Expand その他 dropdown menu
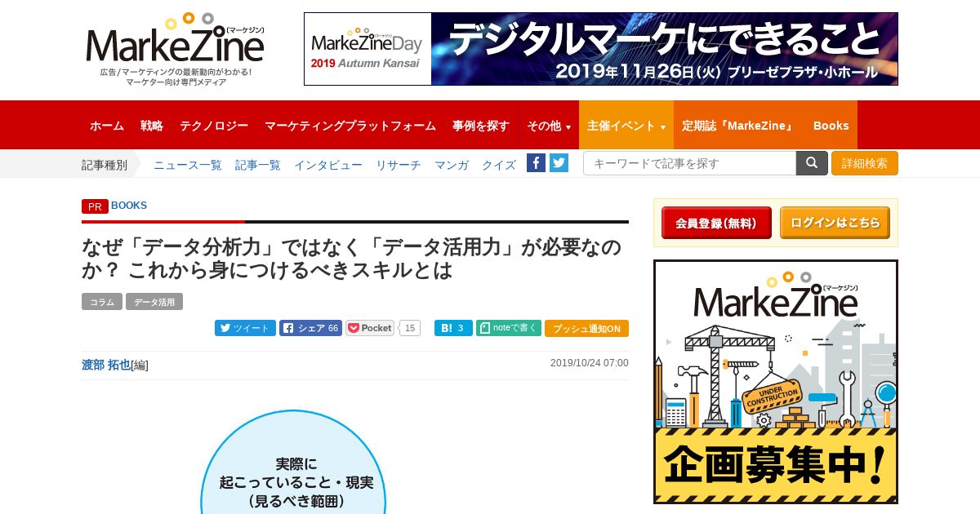Image resolution: width=980 pixels, height=514 pixels. pyautogui.click(x=548, y=126)
